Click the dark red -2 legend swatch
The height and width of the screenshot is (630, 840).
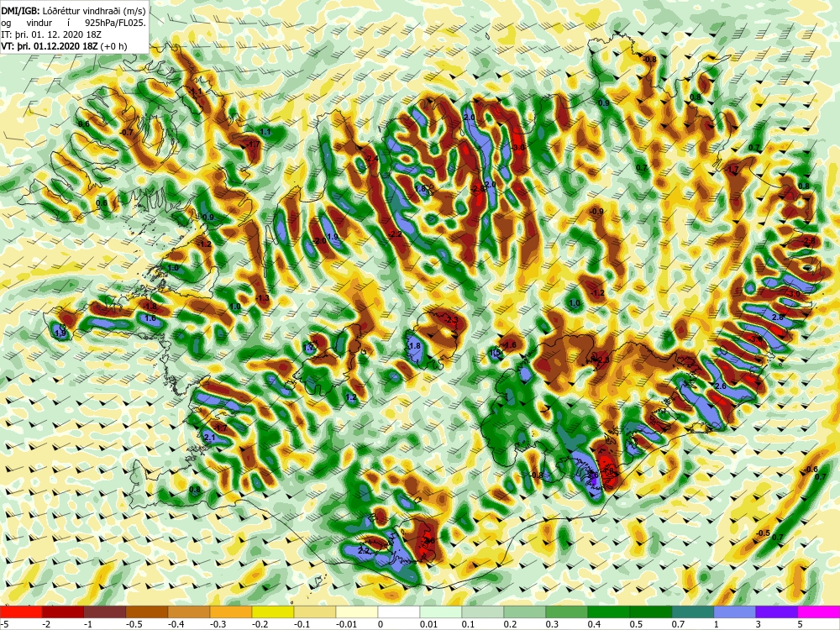click(63, 612)
